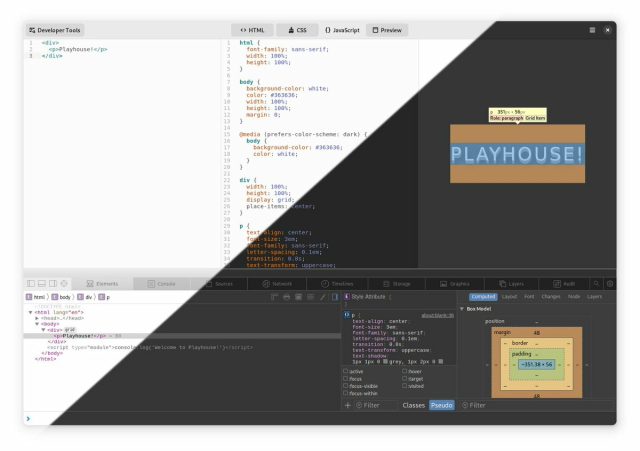The height and width of the screenshot is (451, 640).
Task: Dock inspector to the right side icon
Action: pyautogui.click(x=53, y=283)
